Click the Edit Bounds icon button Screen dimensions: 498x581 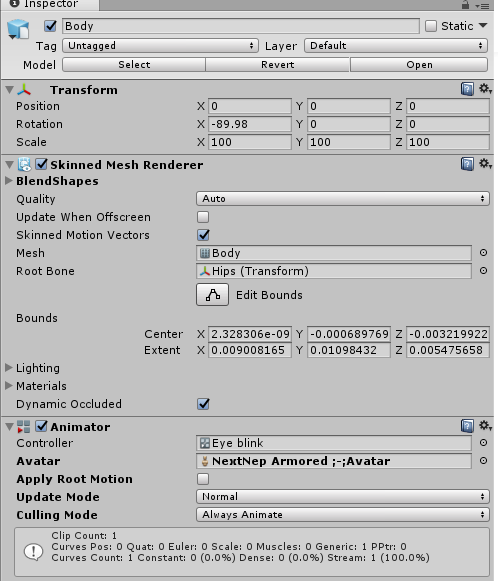coord(212,295)
